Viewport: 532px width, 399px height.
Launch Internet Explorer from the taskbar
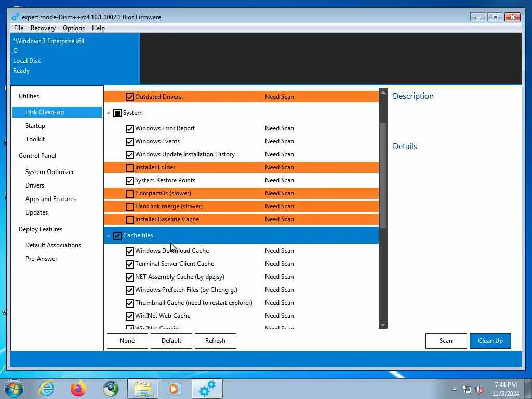(x=46, y=389)
